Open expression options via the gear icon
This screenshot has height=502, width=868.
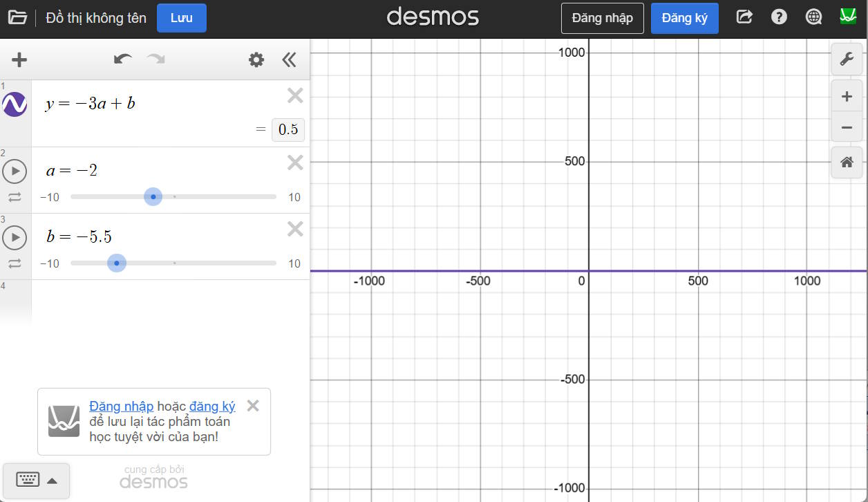(x=256, y=59)
